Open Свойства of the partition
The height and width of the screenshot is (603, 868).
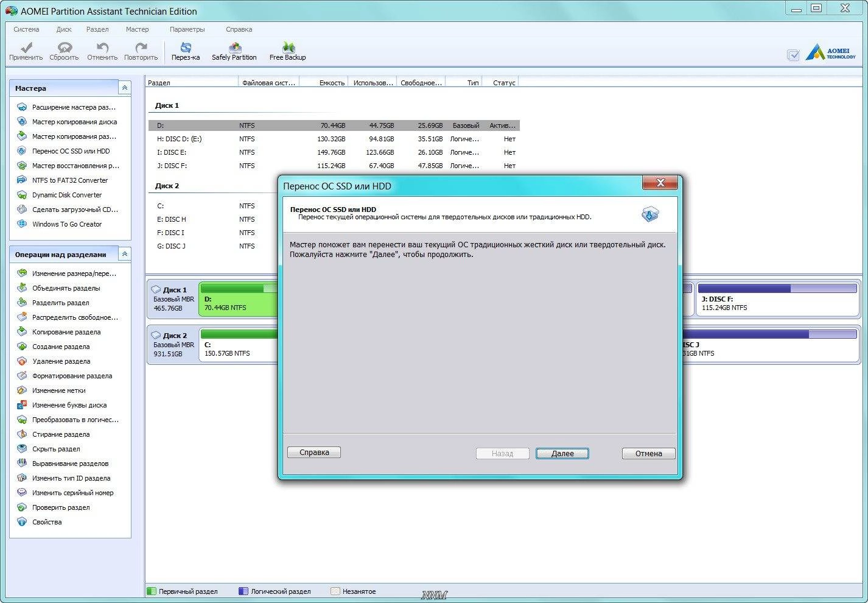coord(40,522)
